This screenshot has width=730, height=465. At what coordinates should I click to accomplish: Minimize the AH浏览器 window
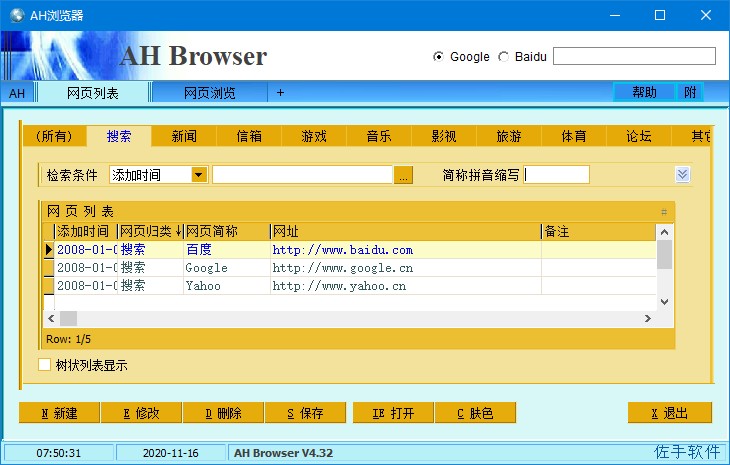[x=615, y=15]
